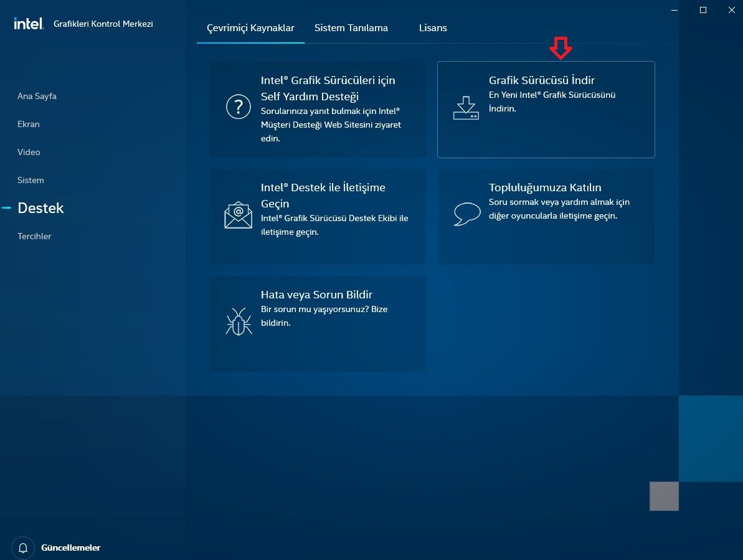Viewport: 743px width, 560px height.
Task: Select Destek in the sidebar
Action: [x=40, y=208]
